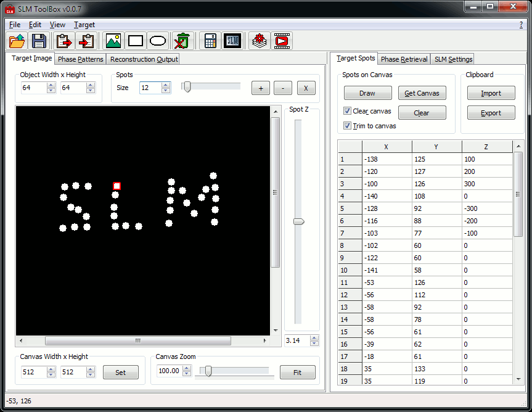Click the Object Width input field
Image resolution: width=532 pixels, height=412 pixels.
[x=34, y=88]
